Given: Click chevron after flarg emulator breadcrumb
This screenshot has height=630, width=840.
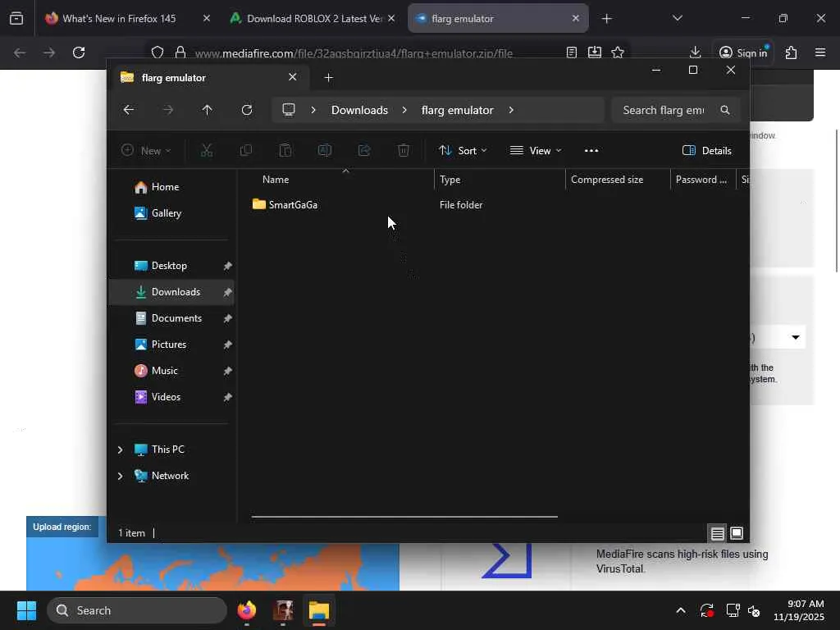Looking at the screenshot, I should (x=511, y=110).
